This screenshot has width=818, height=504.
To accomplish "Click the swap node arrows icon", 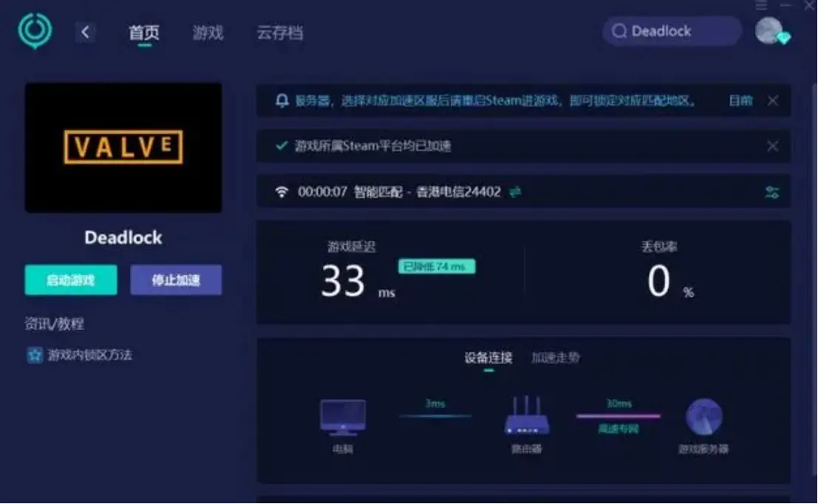I will [x=515, y=192].
